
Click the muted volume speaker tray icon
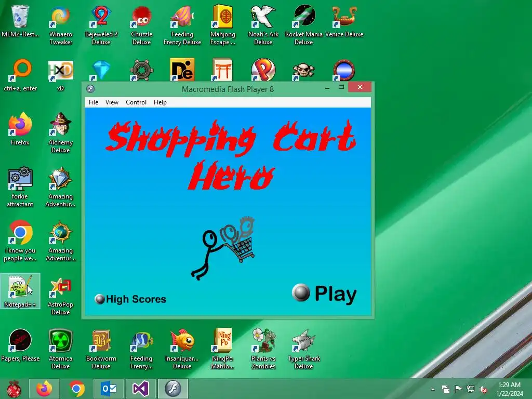click(x=483, y=389)
